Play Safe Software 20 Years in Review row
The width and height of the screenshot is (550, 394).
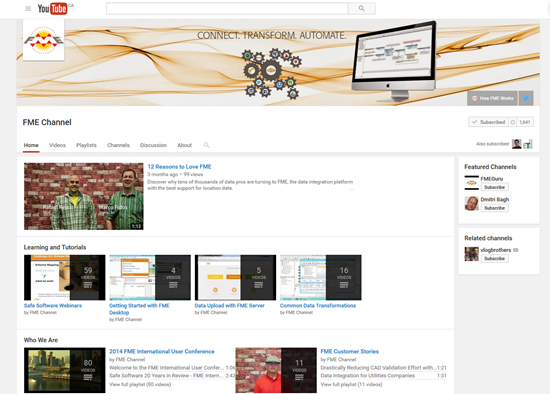(x=172, y=376)
